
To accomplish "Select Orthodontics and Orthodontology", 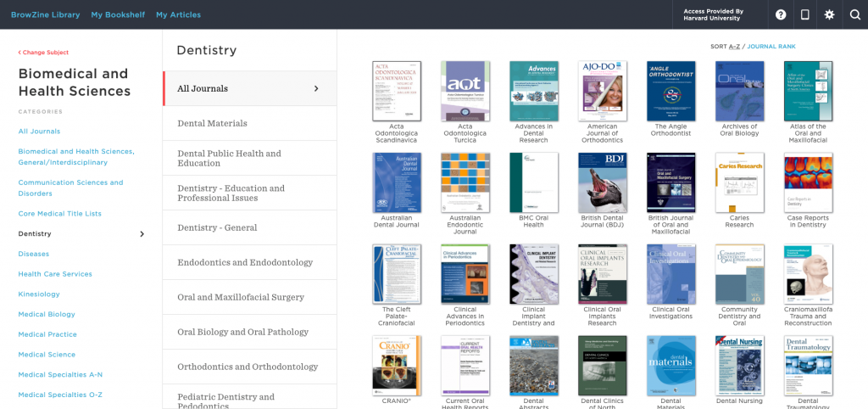I will [250, 367].
